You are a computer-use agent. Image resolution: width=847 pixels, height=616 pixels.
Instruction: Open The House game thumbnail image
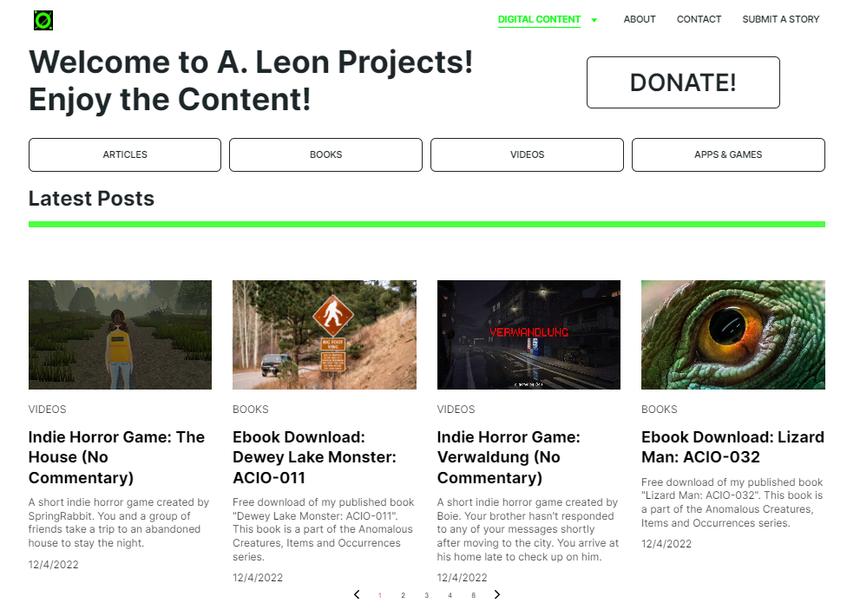point(120,335)
